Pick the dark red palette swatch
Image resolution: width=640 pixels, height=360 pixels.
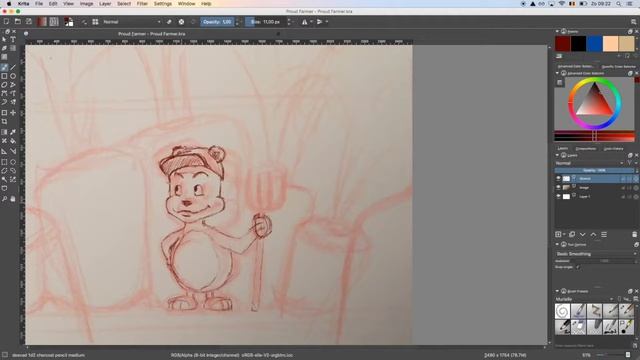coord(563,44)
